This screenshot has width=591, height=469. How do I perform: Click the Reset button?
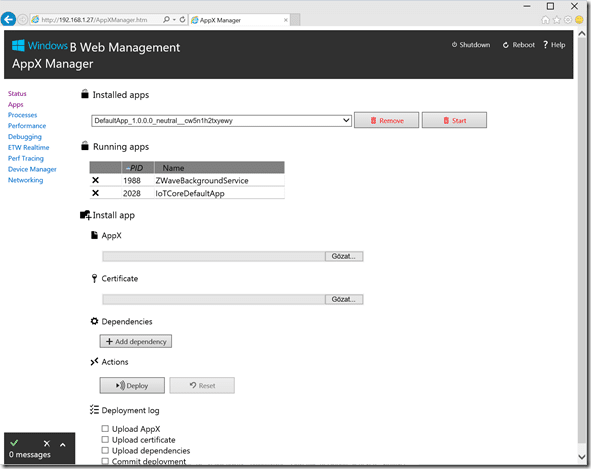tap(202, 385)
